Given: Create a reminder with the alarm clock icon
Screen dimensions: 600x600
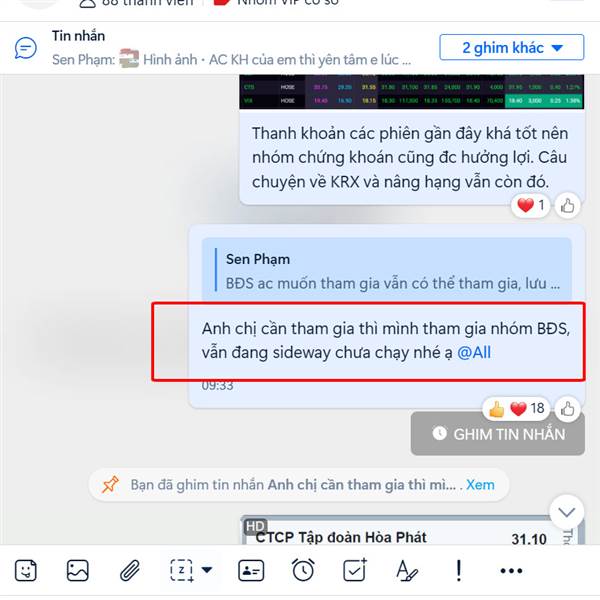Looking at the screenshot, I should click(303, 570).
